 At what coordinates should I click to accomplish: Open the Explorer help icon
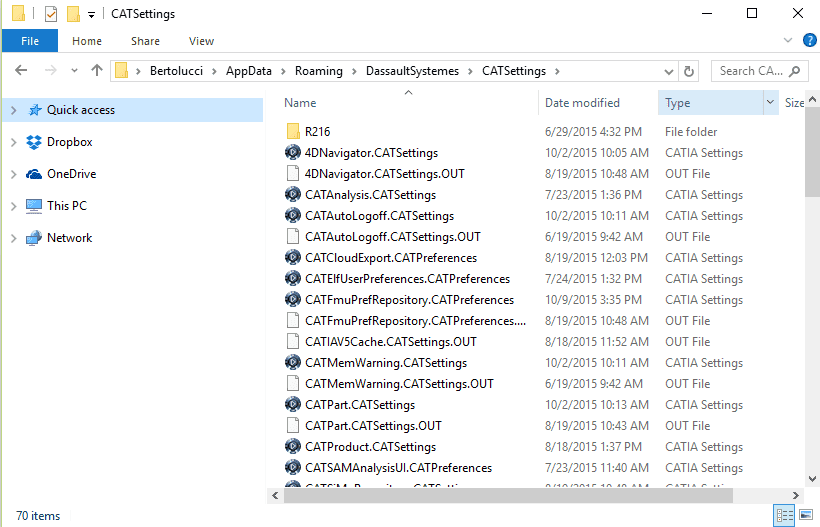(x=810, y=40)
